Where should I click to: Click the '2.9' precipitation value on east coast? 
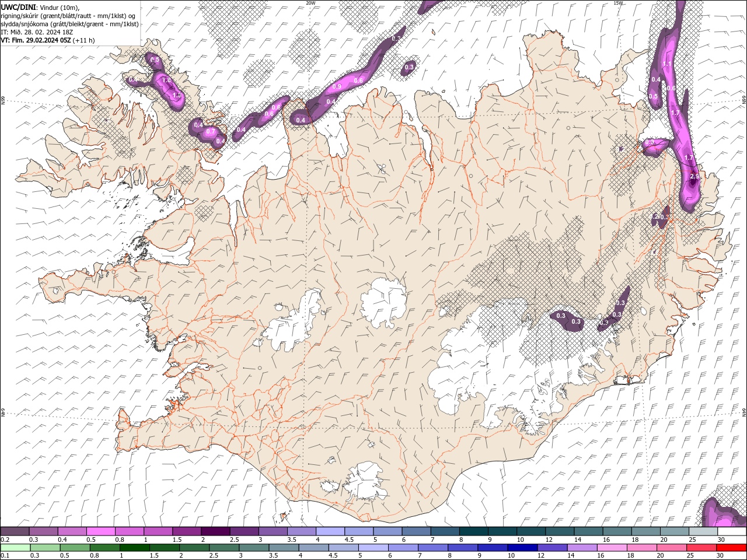[x=694, y=177]
